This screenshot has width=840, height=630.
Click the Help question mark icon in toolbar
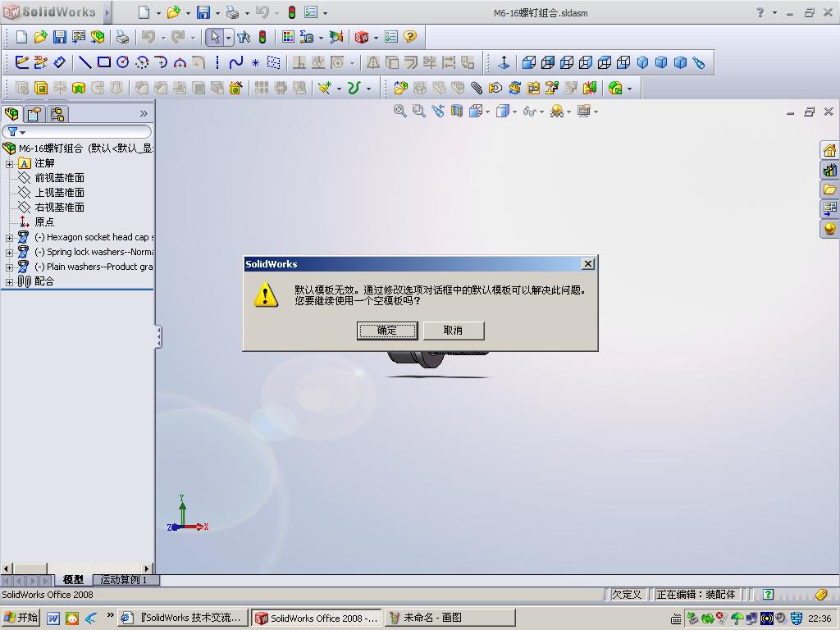tap(410, 36)
